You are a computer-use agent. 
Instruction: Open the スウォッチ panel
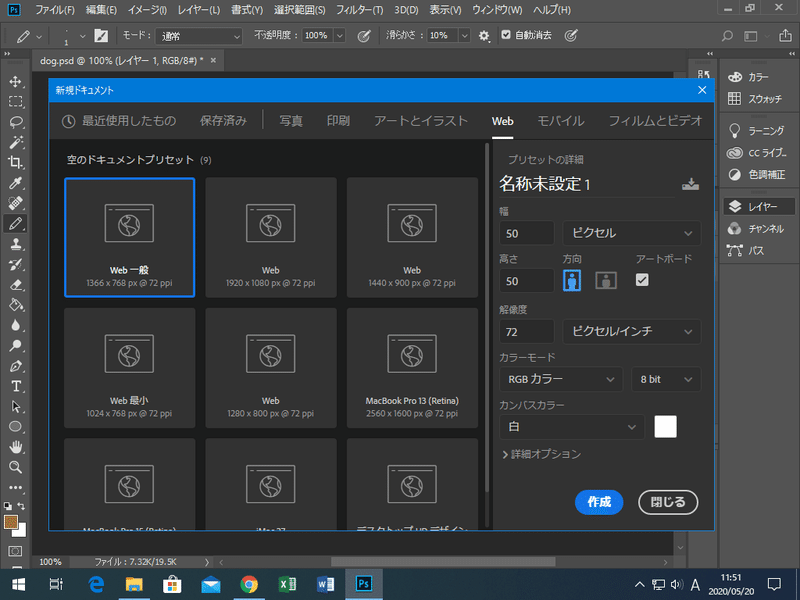click(x=755, y=99)
